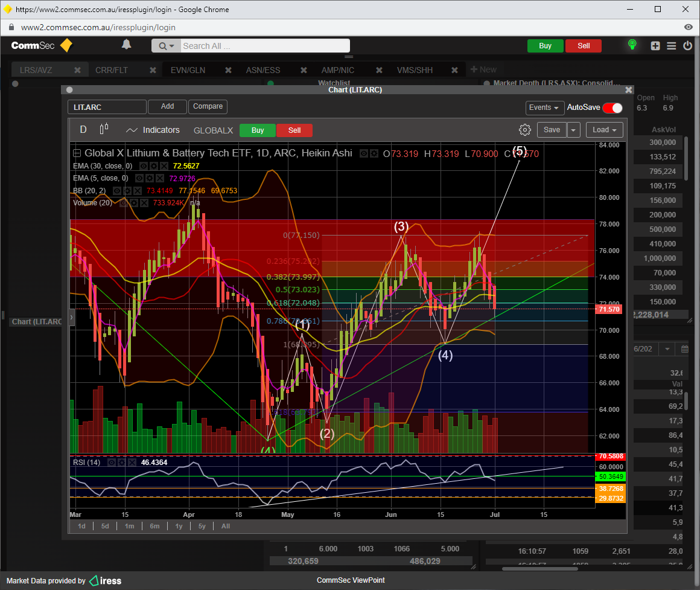Set chart range to 5y

(202, 527)
